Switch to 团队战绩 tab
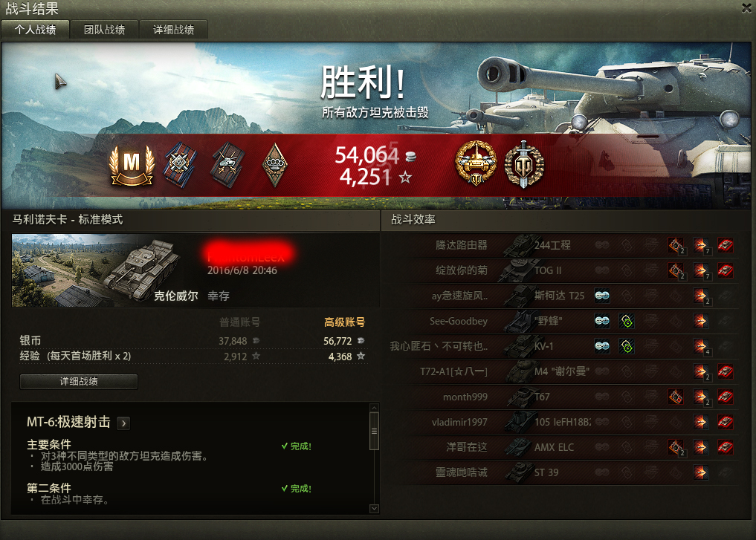This screenshot has width=756, height=540. click(x=104, y=30)
